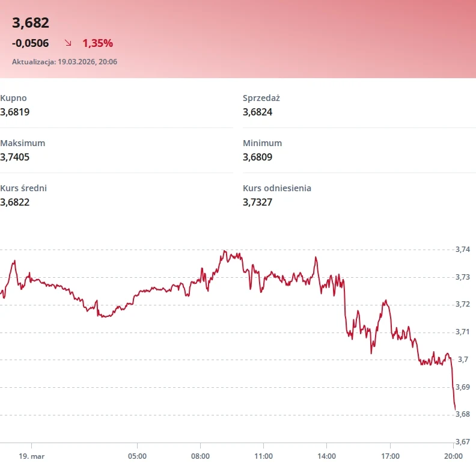
Task: Click the Maksimum value 3,7405
Action: click(15, 157)
